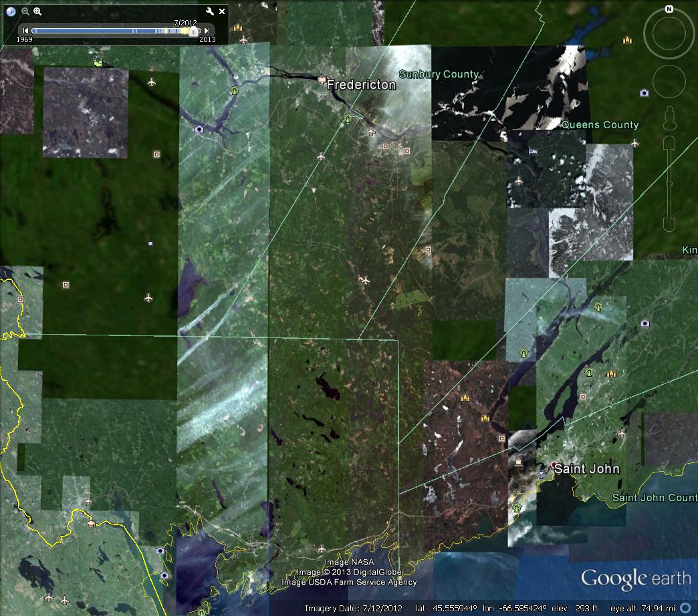The width and height of the screenshot is (698, 616).
Task: Select the Fredericton city label
Action: [x=361, y=85]
